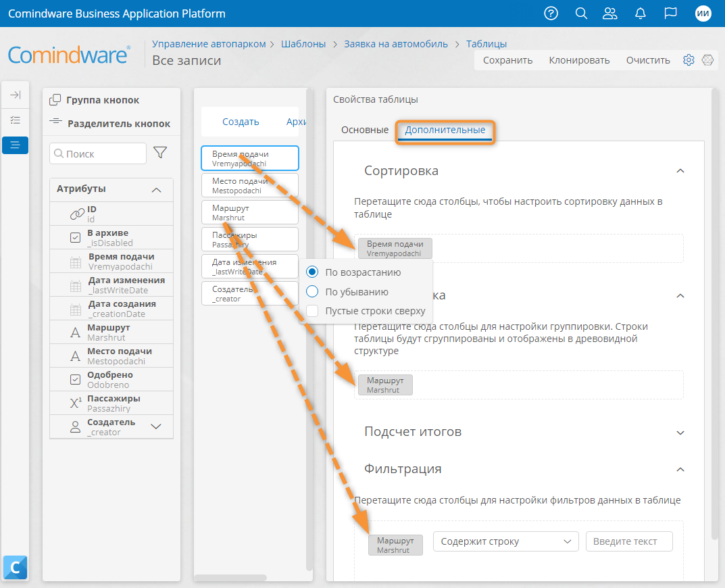Click calendar icon of Дата создания attribute

click(76, 310)
